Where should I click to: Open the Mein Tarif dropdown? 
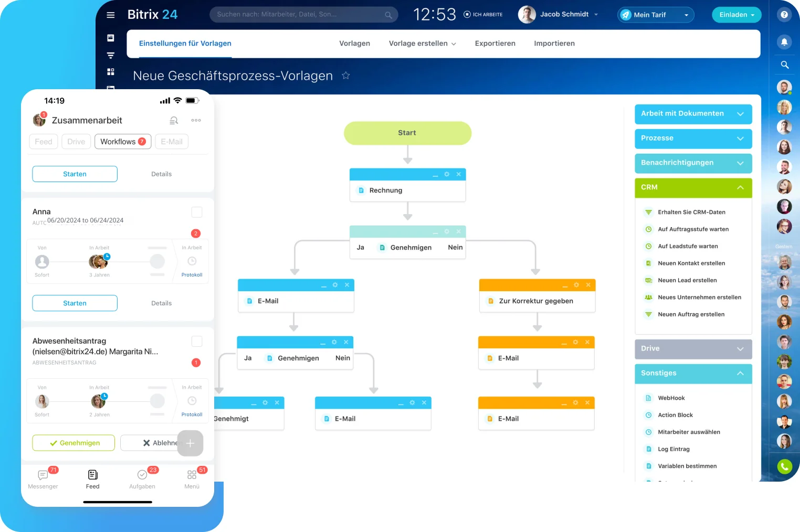(x=655, y=15)
